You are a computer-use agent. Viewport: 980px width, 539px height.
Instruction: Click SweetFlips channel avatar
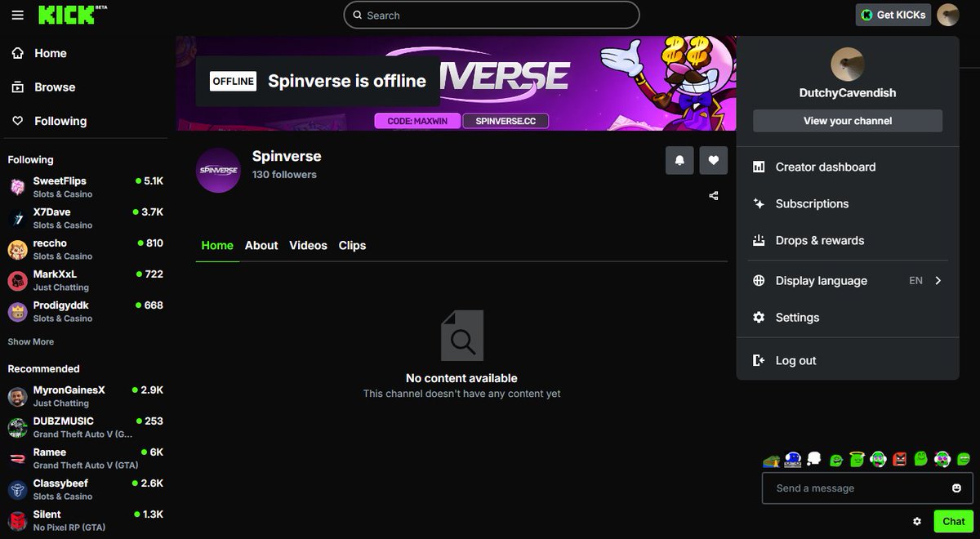[17, 187]
